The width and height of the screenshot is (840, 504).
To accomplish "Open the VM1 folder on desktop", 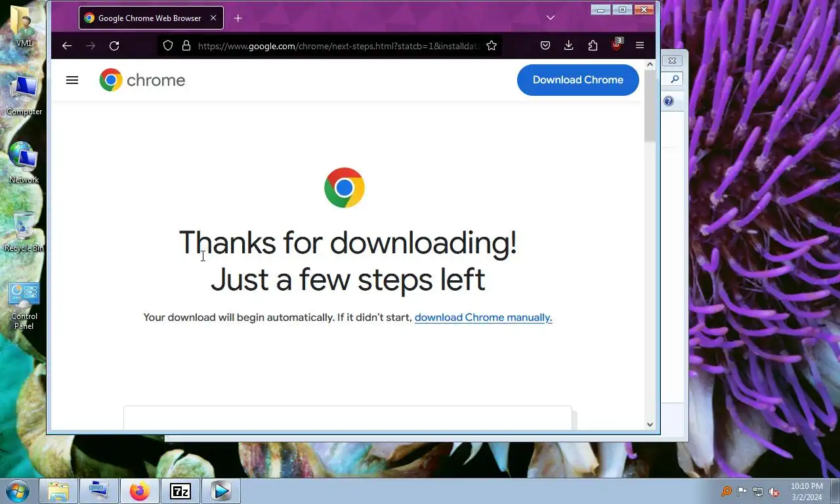I will point(24,26).
